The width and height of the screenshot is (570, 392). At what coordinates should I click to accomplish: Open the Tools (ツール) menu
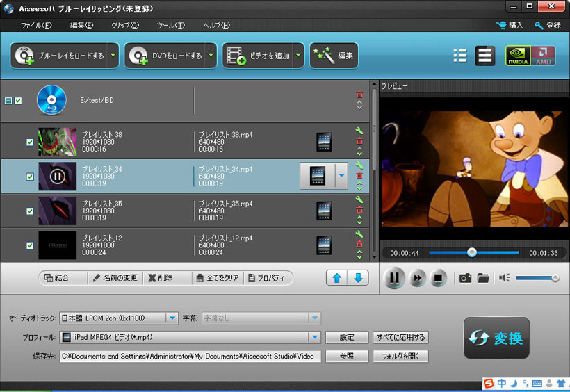click(170, 26)
